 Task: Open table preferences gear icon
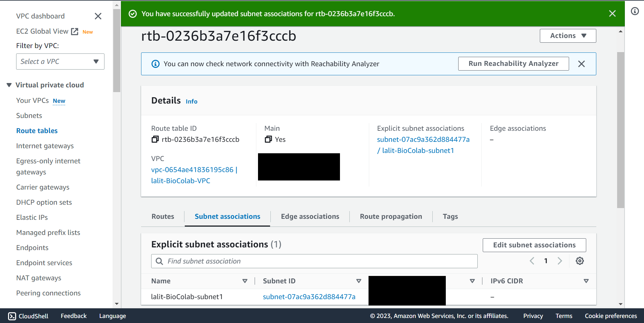pos(580,261)
